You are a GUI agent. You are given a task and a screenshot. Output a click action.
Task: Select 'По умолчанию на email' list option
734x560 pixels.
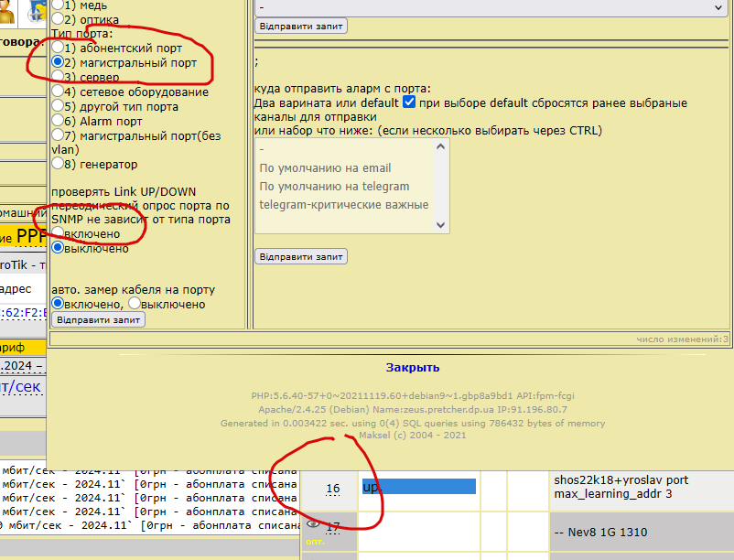point(345,168)
